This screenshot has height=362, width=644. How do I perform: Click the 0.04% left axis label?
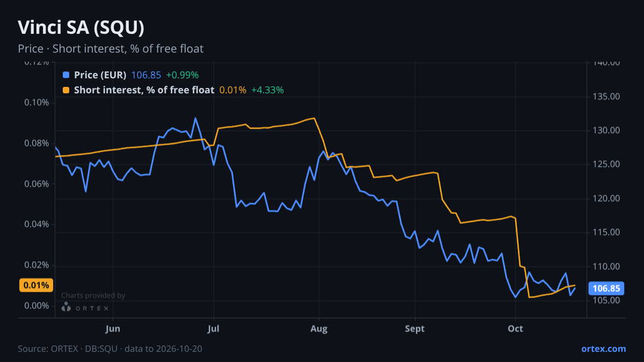coord(37,224)
